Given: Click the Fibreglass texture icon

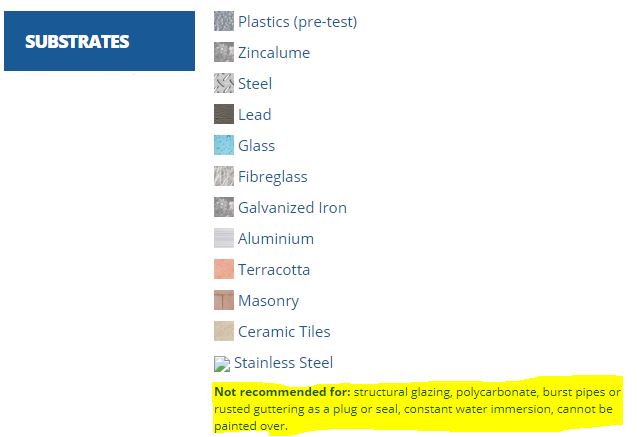Looking at the screenshot, I should click(224, 176).
